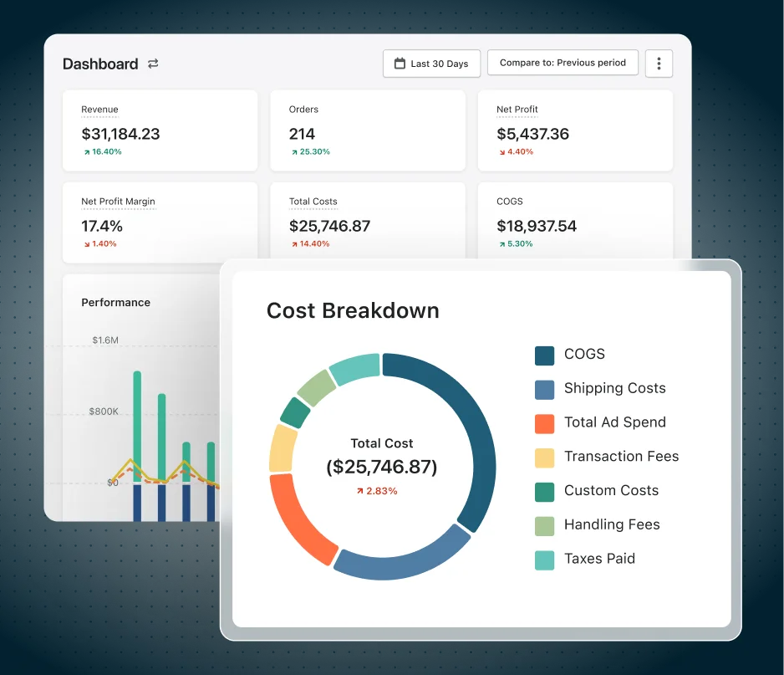
Task: Click the Net Profit Margin 1.40% down indicator
Action: coord(100,243)
